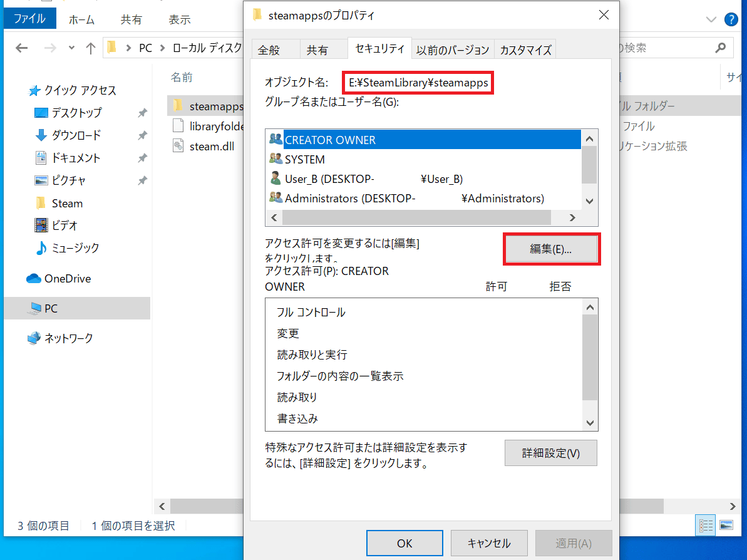This screenshot has height=560, width=747.
Task: Close the steamapps properties dialog
Action: tap(604, 15)
